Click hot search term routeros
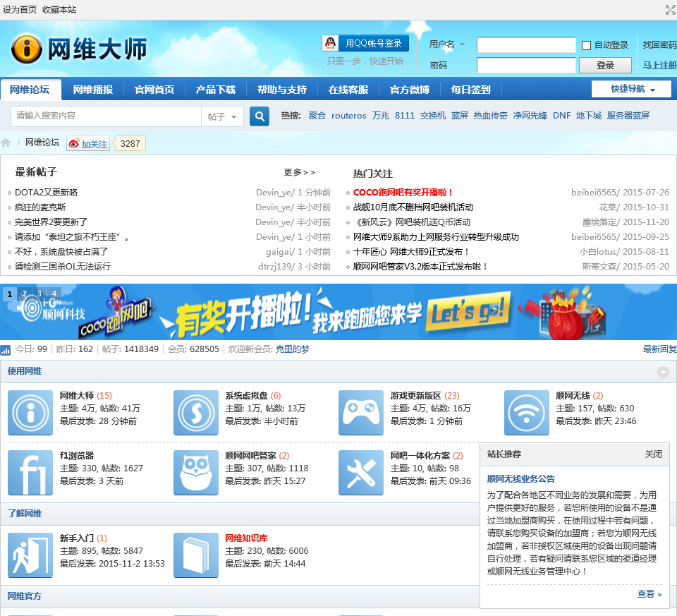The image size is (677, 616). (x=348, y=116)
